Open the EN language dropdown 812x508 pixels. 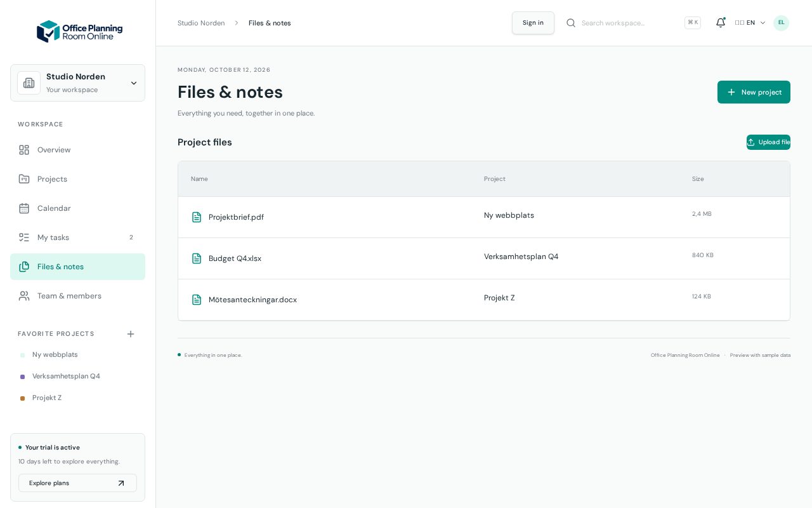[x=750, y=23]
